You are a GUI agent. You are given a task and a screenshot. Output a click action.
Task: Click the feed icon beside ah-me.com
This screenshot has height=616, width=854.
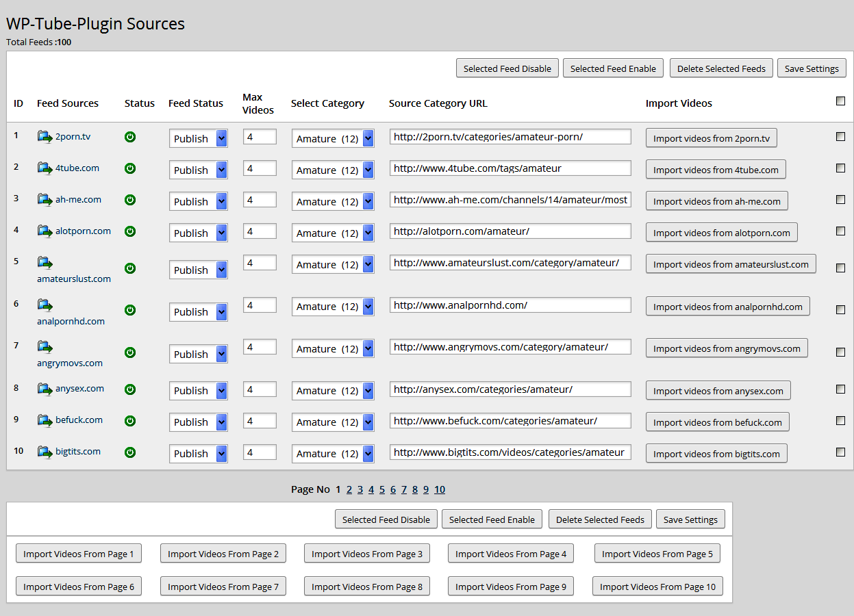tap(45, 200)
